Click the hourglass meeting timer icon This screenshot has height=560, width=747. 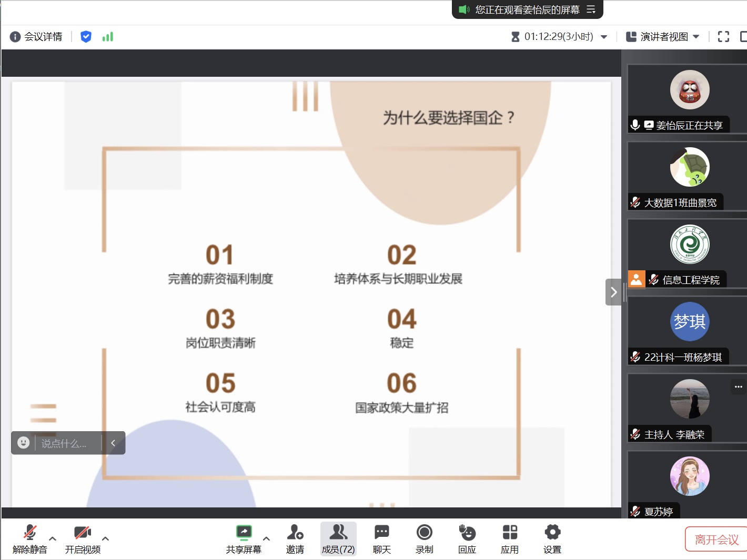516,37
